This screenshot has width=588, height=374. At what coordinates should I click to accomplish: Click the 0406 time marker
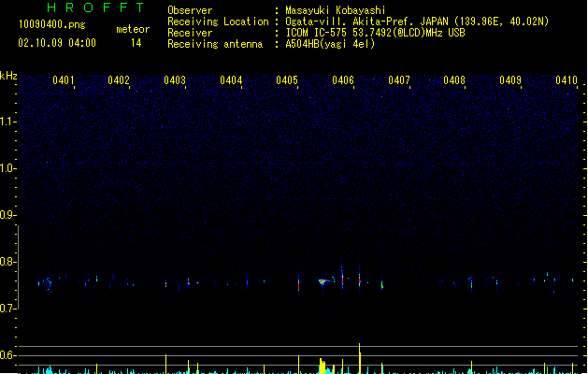pos(343,80)
